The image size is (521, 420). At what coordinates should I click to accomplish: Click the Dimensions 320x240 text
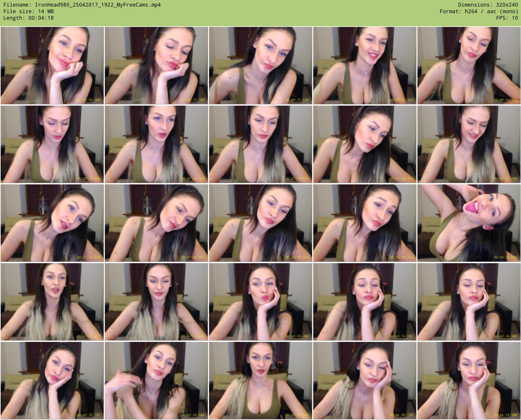[488, 5]
